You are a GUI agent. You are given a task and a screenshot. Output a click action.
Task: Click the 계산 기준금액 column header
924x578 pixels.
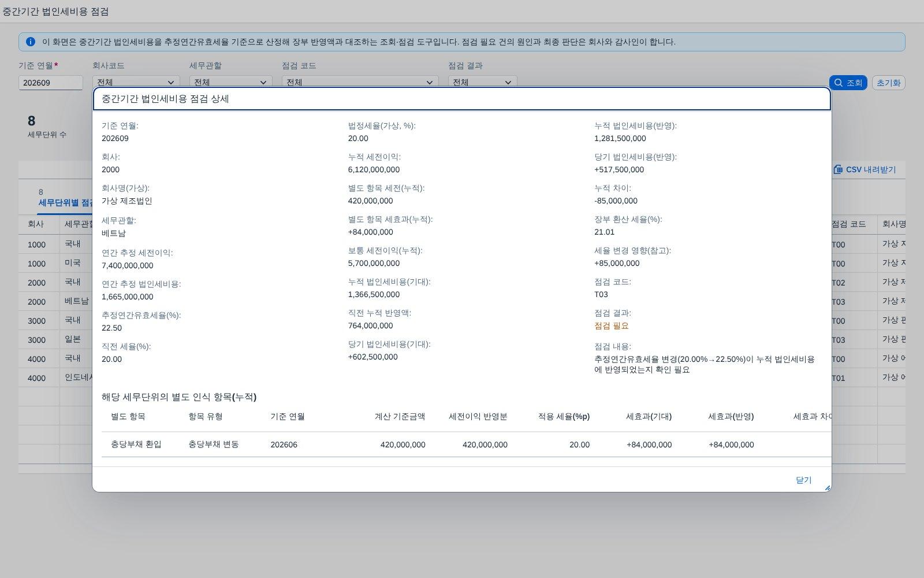coord(400,416)
